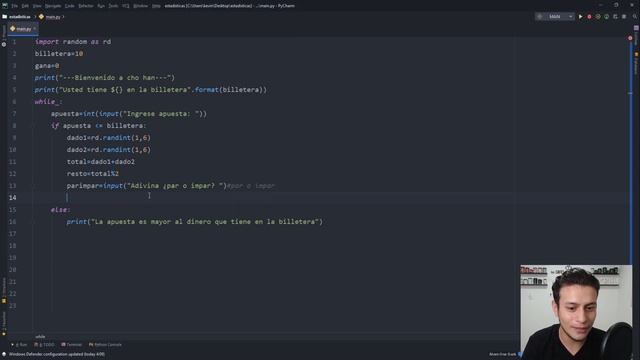Open the Help menu
Screen dimensions: 640x360
pyautogui.click(x=156, y=6)
